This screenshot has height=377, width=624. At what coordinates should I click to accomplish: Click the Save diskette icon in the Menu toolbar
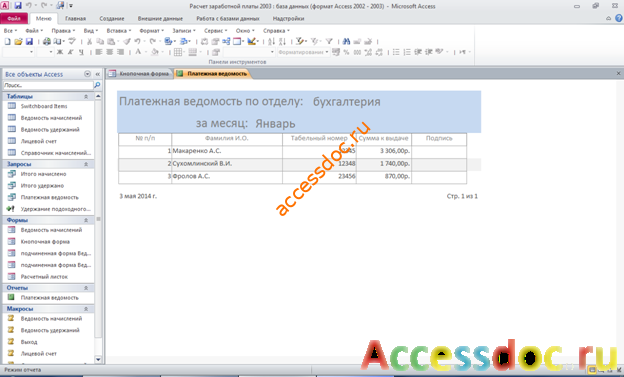tap(29, 41)
